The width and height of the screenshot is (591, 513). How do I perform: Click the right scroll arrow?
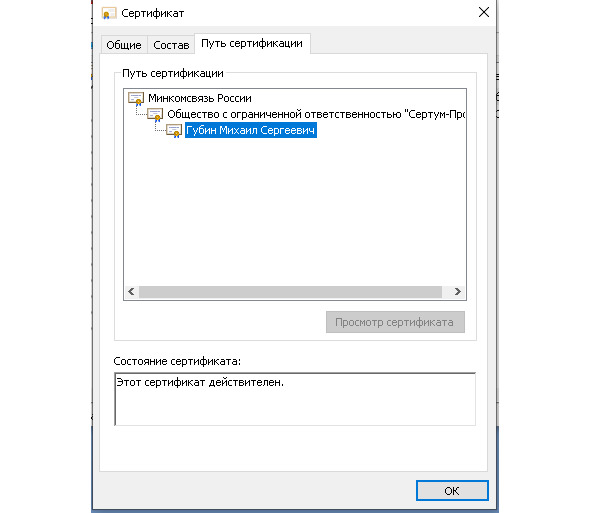[458, 291]
